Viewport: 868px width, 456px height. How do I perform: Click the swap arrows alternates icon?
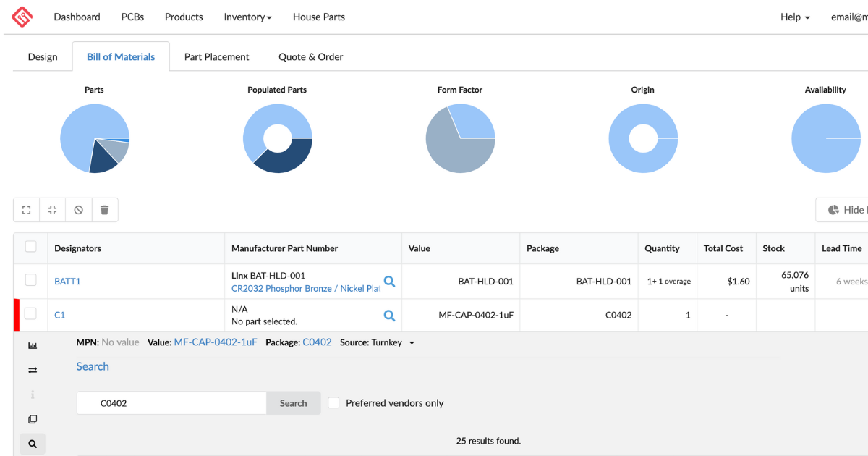(33, 371)
